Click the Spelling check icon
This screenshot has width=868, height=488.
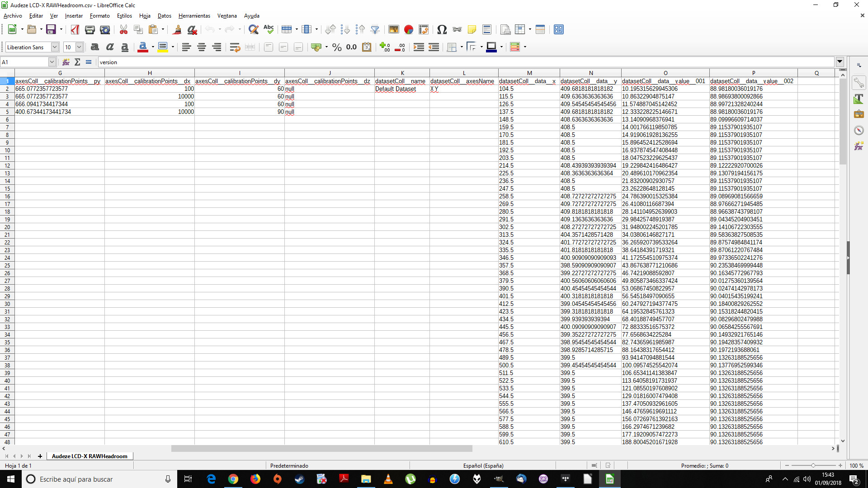(269, 30)
